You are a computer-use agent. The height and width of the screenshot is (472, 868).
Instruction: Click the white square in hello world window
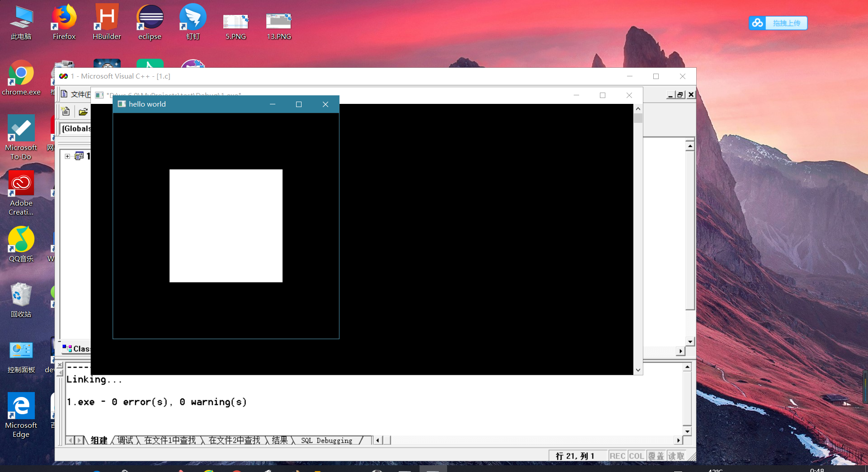(x=226, y=225)
